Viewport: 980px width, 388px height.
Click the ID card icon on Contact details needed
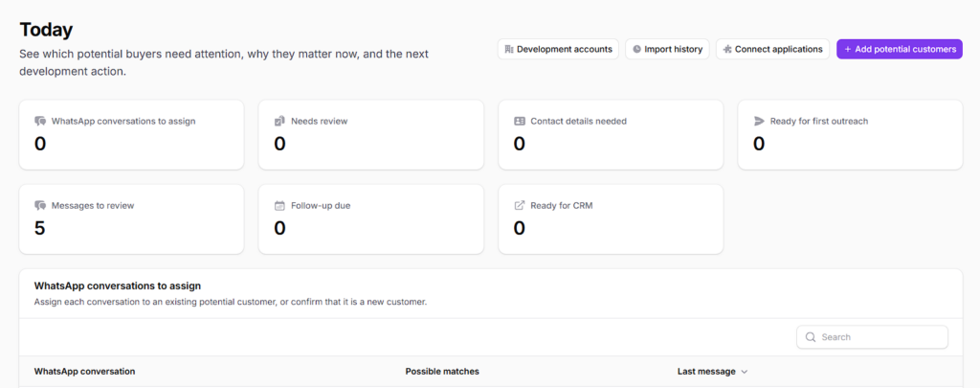click(x=520, y=121)
